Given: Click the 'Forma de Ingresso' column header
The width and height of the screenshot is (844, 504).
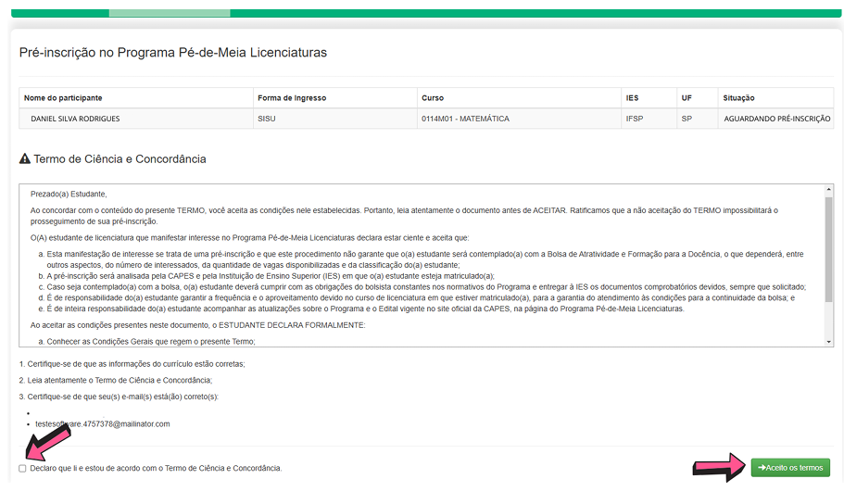Looking at the screenshot, I should 292,98.
